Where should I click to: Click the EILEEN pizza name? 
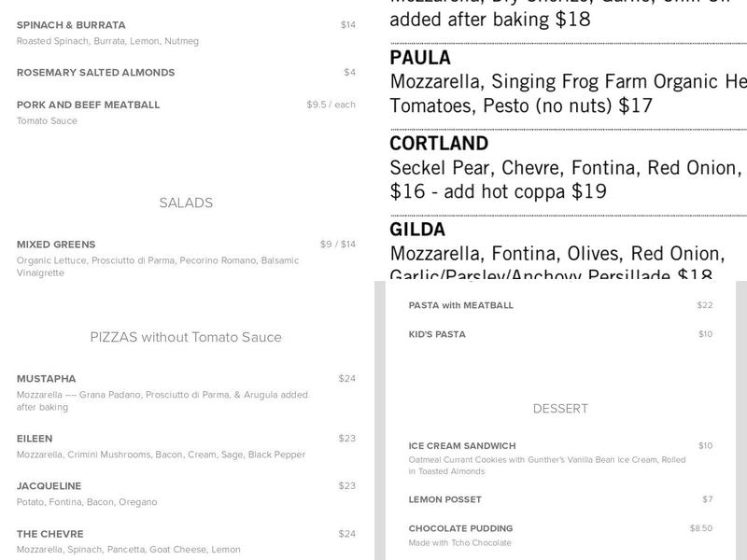pyautogui.click(x=35, y=439)
